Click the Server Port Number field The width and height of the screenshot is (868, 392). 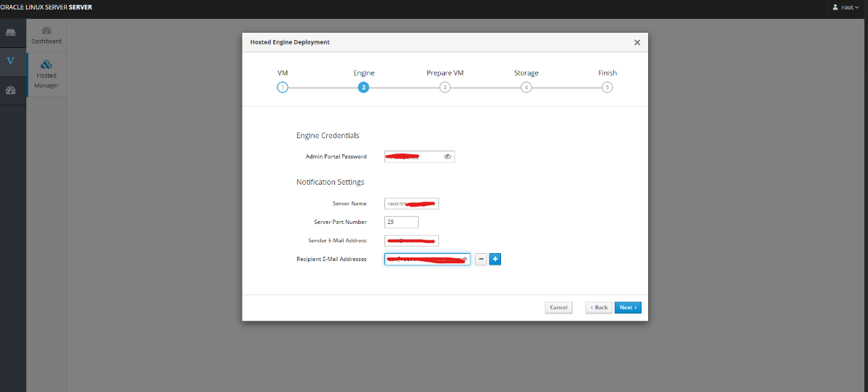point(401,222)
